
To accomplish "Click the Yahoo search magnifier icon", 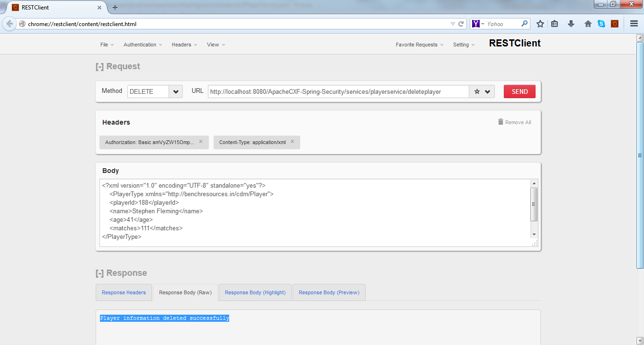I will pos(523,23).
